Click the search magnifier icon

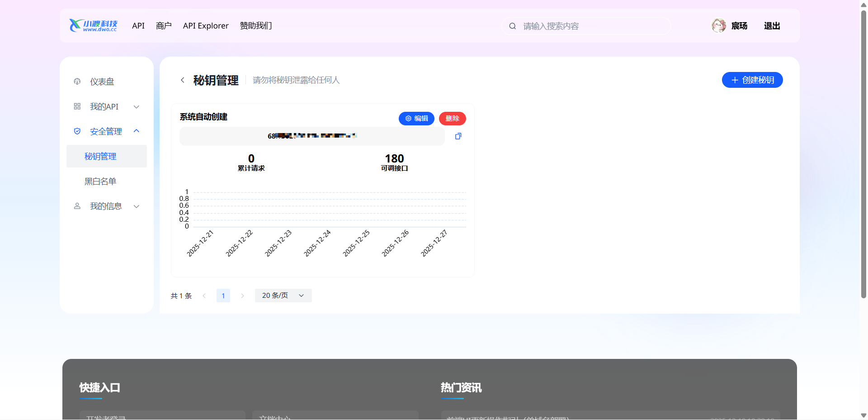click(513, 26)
